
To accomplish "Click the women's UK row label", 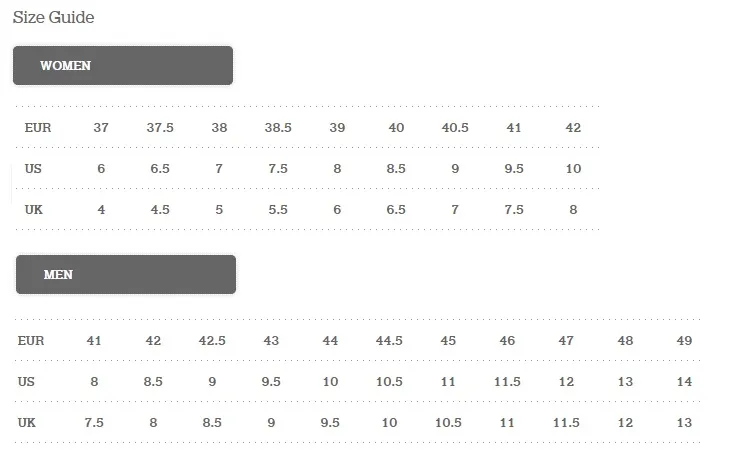I will [x=34, y=210].
